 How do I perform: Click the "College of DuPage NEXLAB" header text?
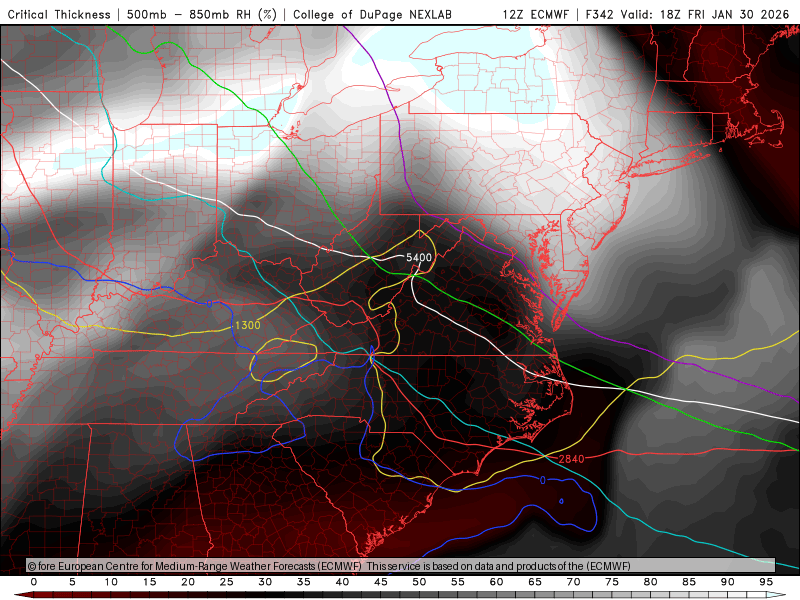372,14
